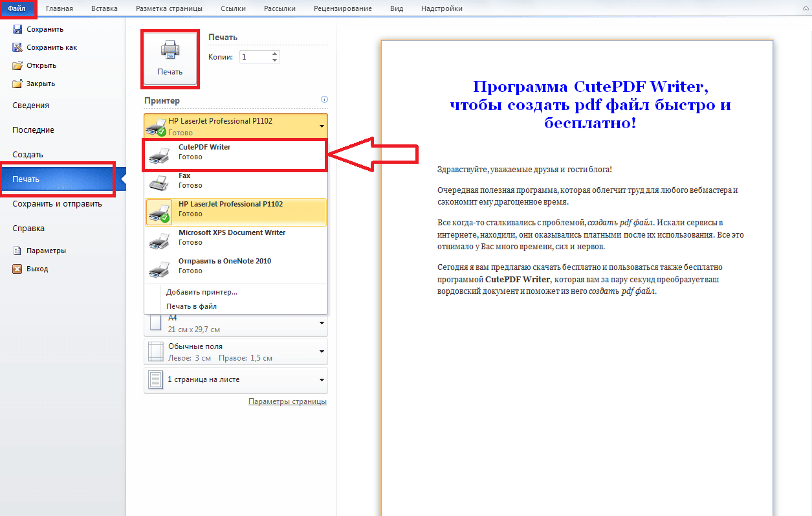The height and width of the screenshot is (516, 812).
Task: Click the Close document icon
Action: (x=17, y=84)
